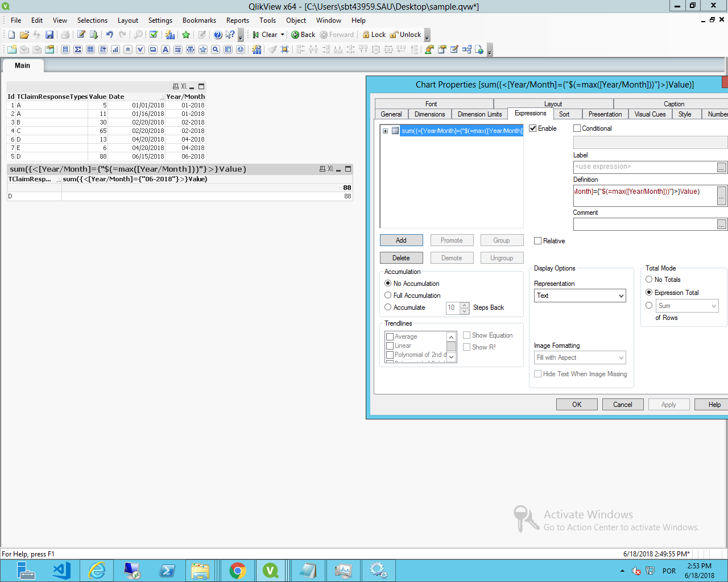
Task: Click the green star Add Bookmark icon
Action: (186, 35)
